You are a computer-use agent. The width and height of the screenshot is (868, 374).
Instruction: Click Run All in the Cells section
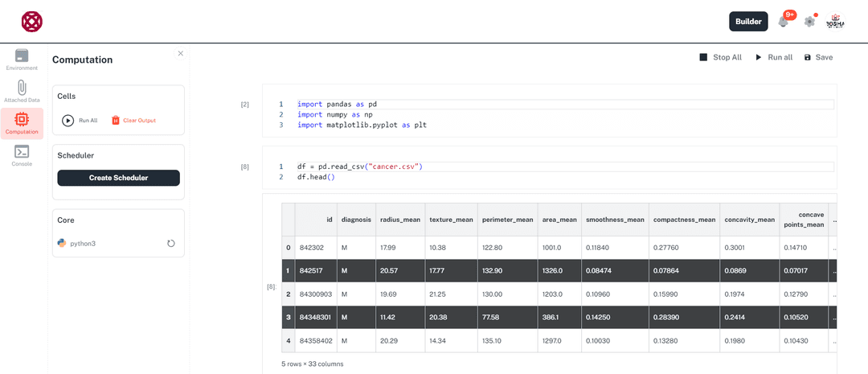[80, 121]
